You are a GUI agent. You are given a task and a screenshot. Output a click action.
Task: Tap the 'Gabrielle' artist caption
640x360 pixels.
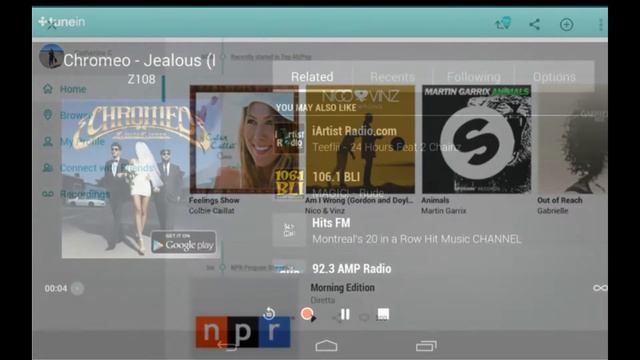click(x=553, y=211)
